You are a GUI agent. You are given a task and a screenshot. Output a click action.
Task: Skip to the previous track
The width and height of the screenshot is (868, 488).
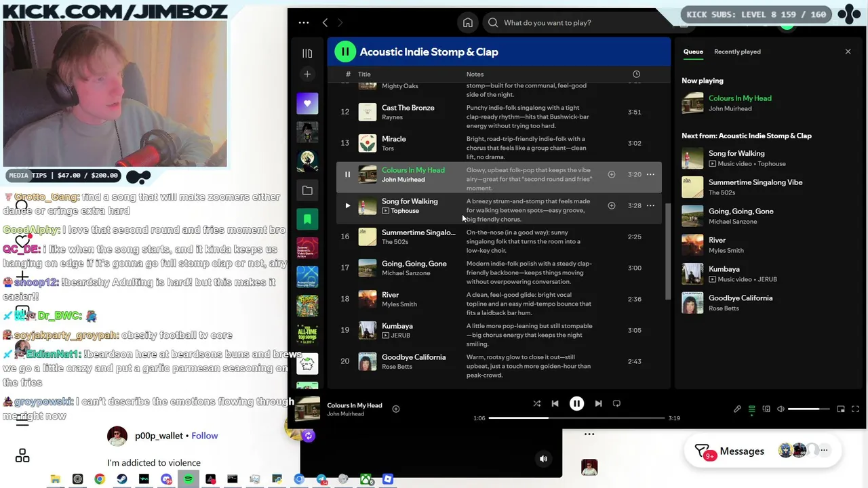click(555, 403)
